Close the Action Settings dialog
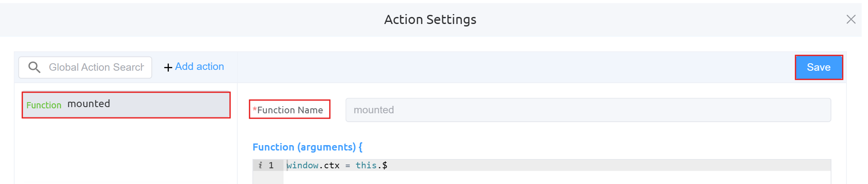Viewport: 868px width, 184px height. point(851,19)
